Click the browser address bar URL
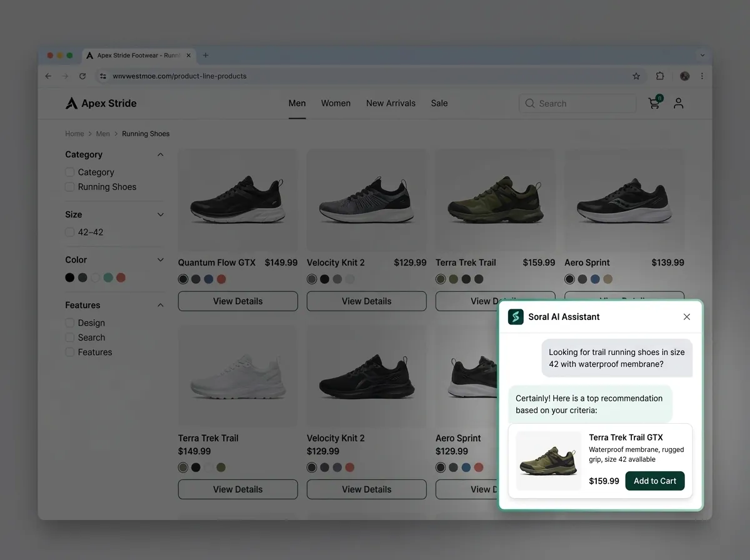Image resolution: width=750 pixels, height=560 pixels. [x=179, y=76]
